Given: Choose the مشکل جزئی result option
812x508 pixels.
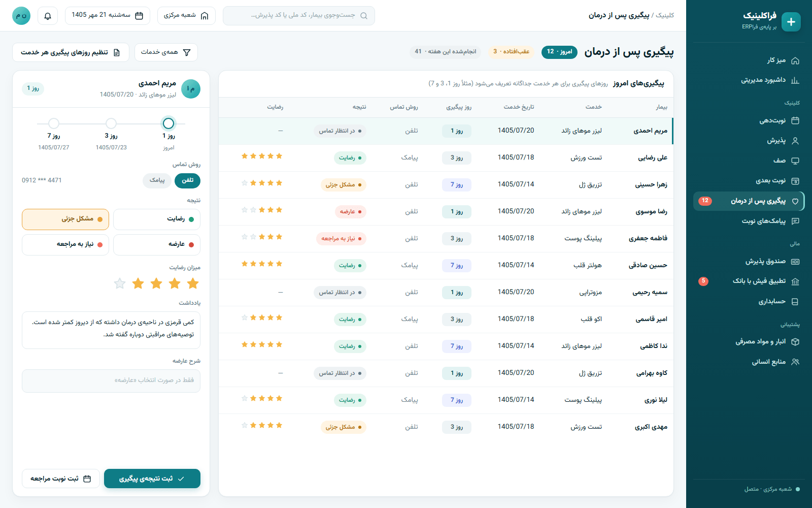Looking at the screenshot, I should pyautogui.click(x=65, y=219).
